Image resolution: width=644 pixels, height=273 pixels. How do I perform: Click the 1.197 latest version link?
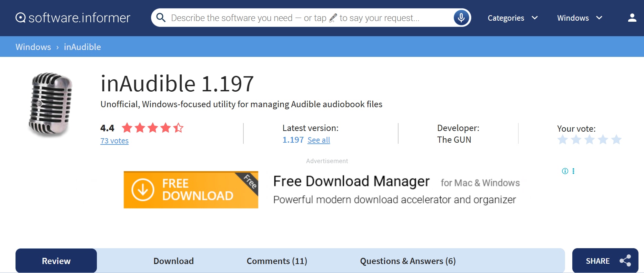(293, 140)
